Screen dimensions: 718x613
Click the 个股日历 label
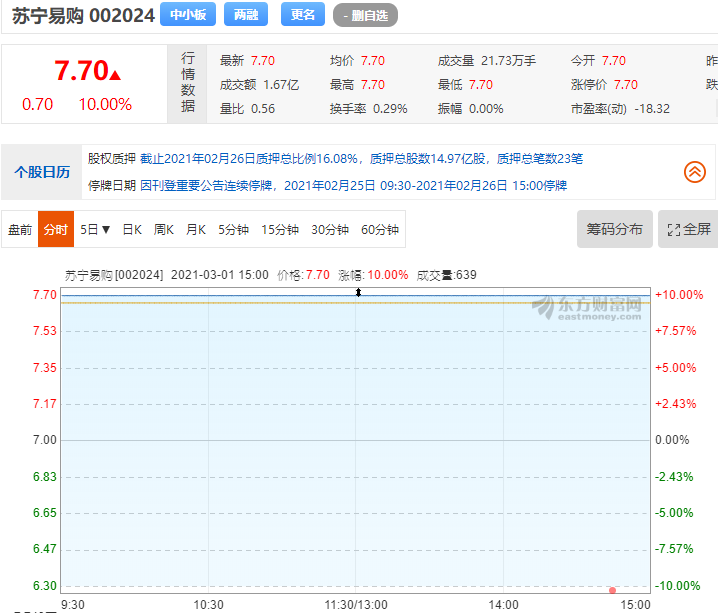42,172
